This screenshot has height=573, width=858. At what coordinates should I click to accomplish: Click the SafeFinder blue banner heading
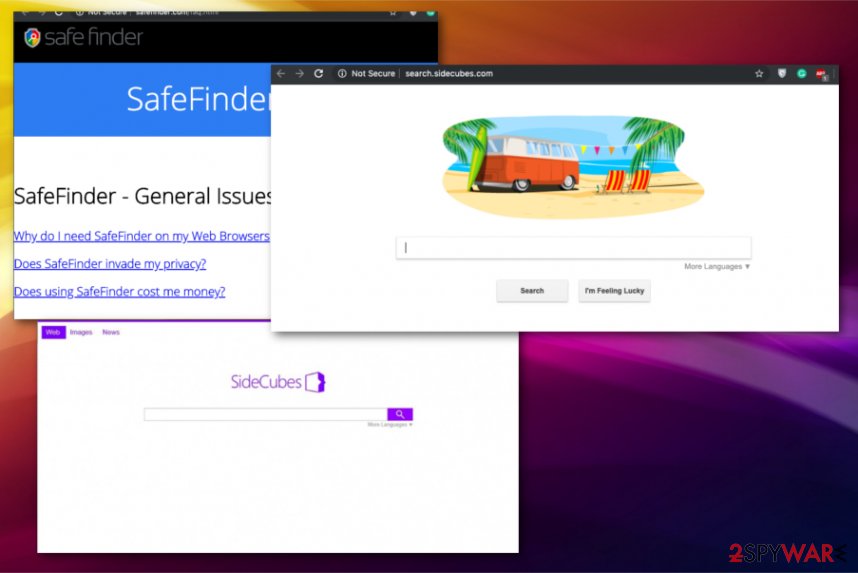pos(199,99)
